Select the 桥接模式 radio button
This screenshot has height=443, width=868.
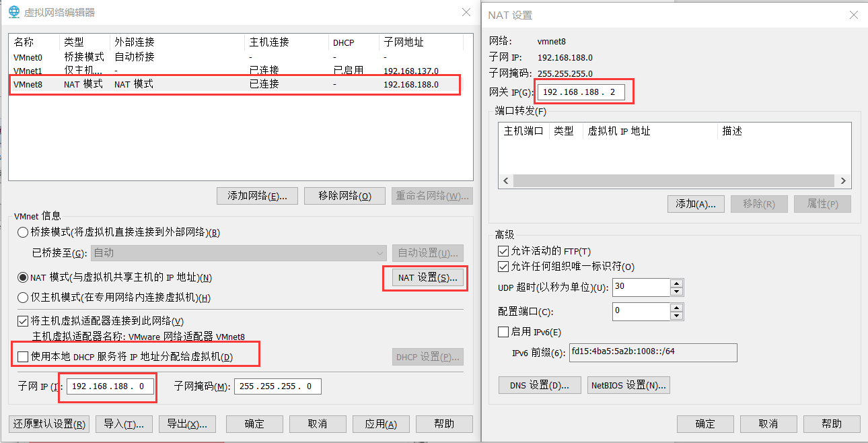point(23,233)
